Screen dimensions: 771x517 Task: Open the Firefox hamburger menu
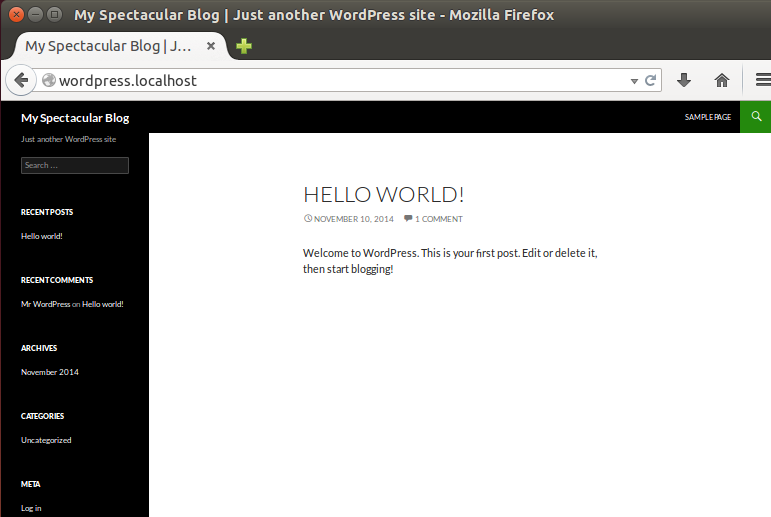762,81
